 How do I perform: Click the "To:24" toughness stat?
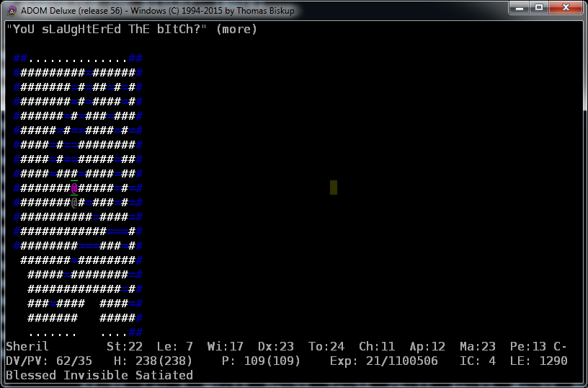click(x=326, y=346)
